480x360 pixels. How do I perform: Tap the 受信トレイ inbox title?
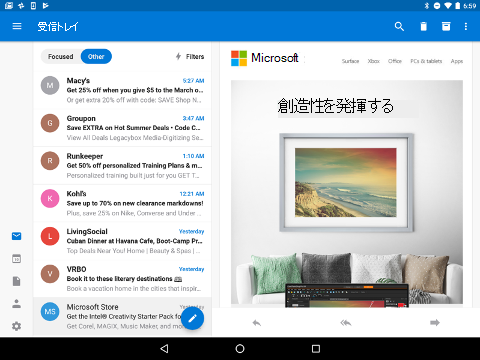(57, 26)
